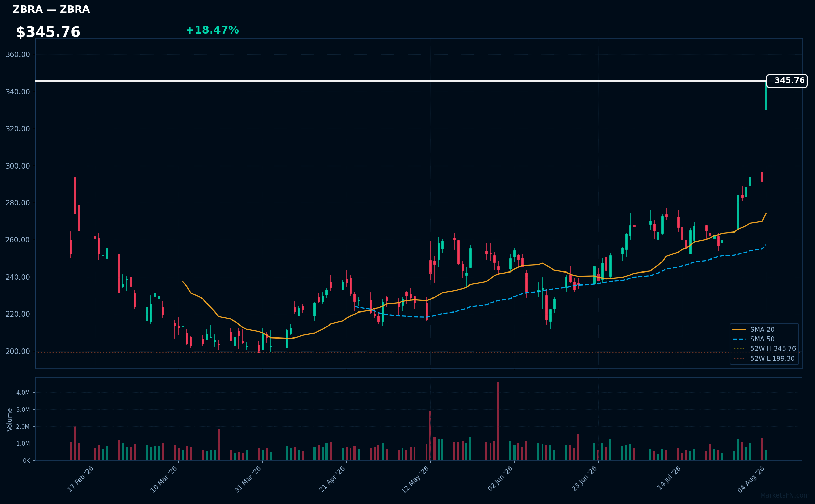Screen dimensions: 815x504
Task: Click the vertical "Volume" axis title
Action: 10,420
